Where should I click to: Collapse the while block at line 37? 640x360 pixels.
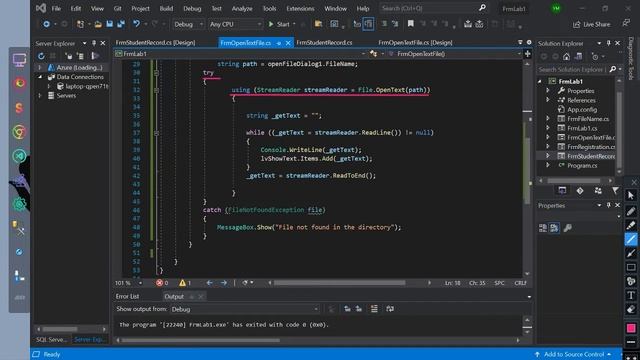tap(156, 133)
